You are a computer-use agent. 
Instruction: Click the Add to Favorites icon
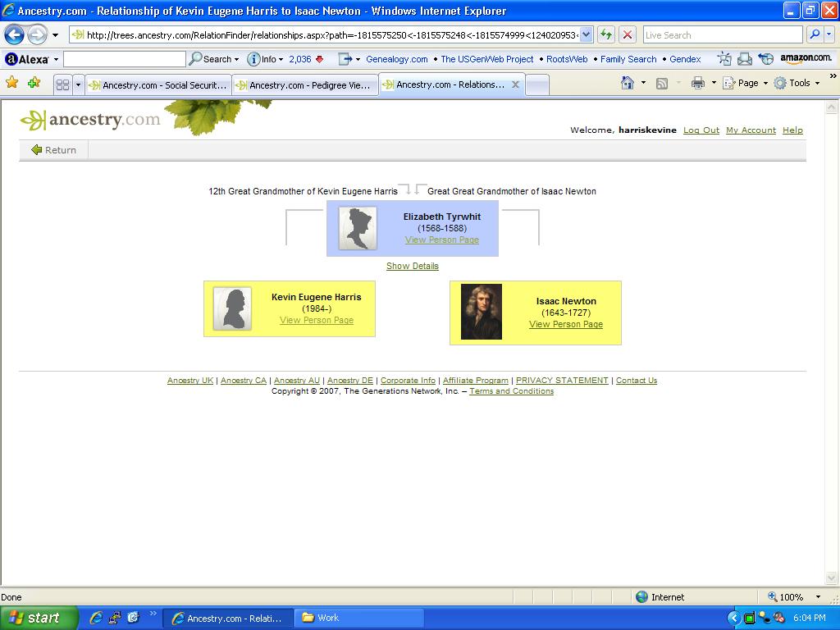pos(34,83)
